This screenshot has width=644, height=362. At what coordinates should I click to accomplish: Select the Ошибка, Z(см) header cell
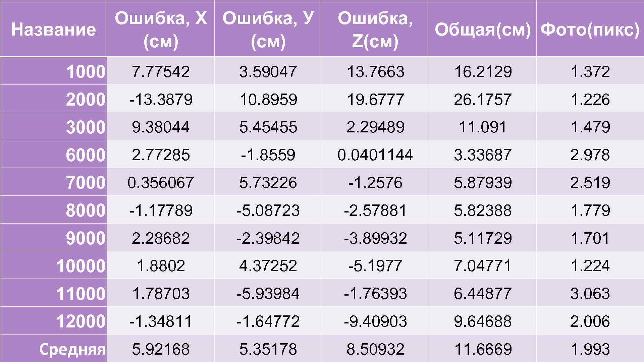pos(375,29)
